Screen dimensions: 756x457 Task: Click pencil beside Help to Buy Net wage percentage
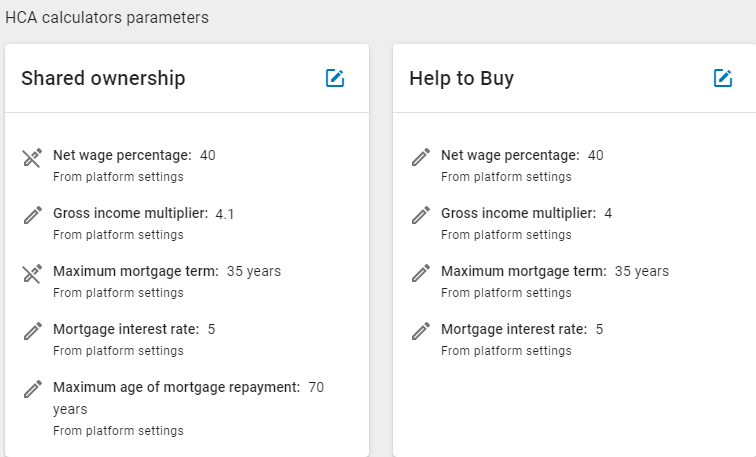click(420, 158)
